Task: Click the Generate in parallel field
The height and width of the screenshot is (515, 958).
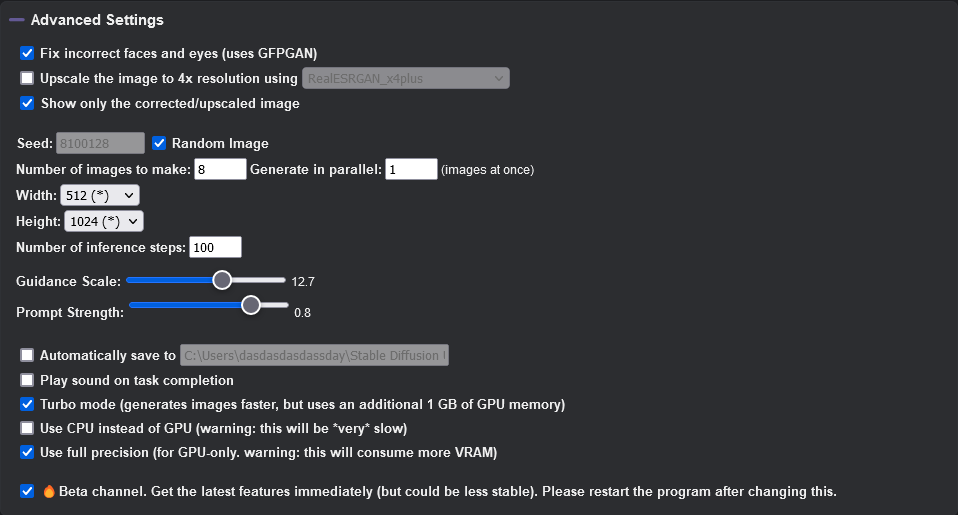Action: pyautogui.click(x=411, y=169)
